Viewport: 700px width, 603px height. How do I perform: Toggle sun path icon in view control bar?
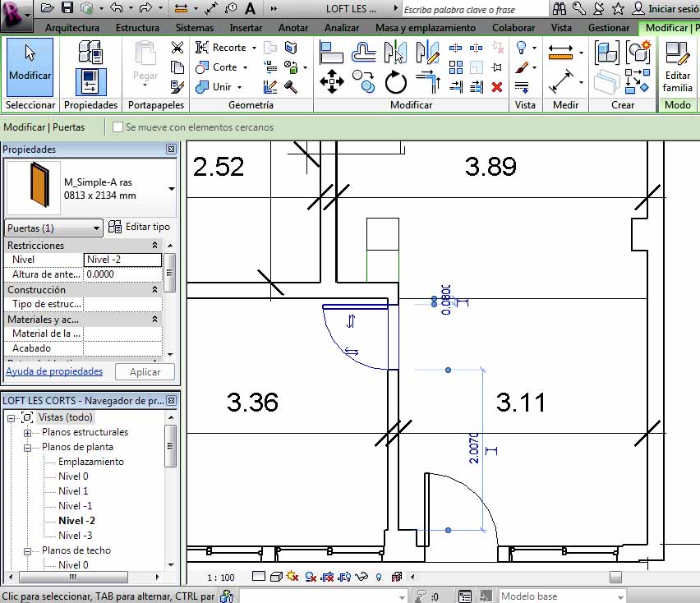point(290,577)
